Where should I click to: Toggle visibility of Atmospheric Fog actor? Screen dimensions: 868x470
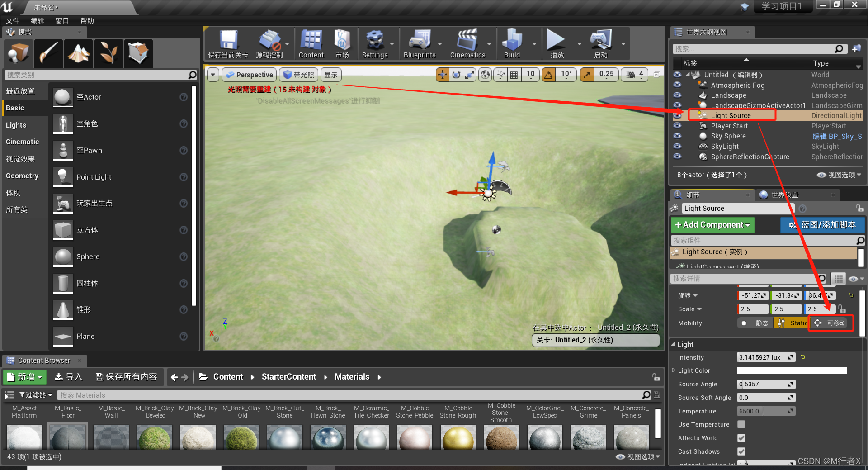tap(677, 85)
